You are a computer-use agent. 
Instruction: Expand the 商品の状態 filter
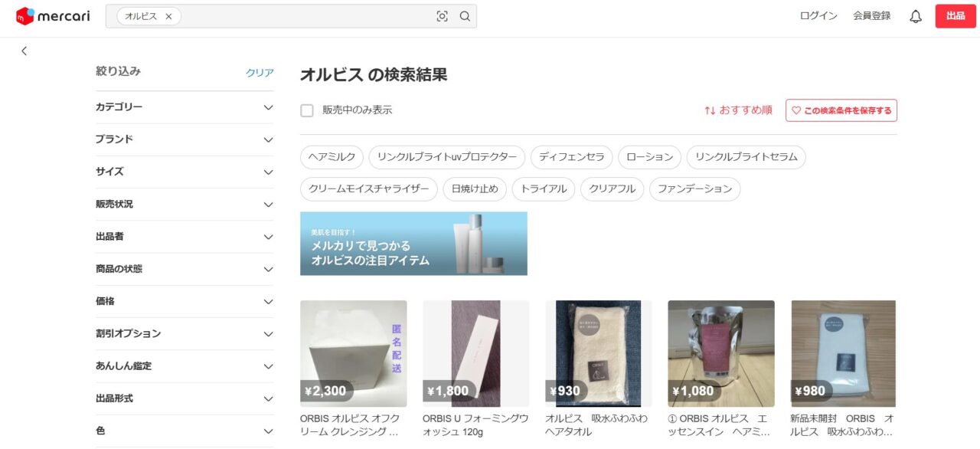click(x=185, y=269)
